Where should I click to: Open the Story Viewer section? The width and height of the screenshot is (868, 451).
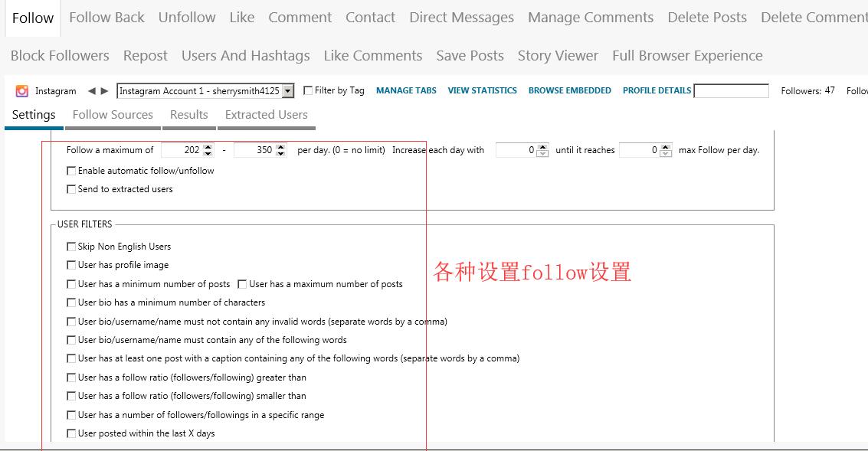(558, 55)
